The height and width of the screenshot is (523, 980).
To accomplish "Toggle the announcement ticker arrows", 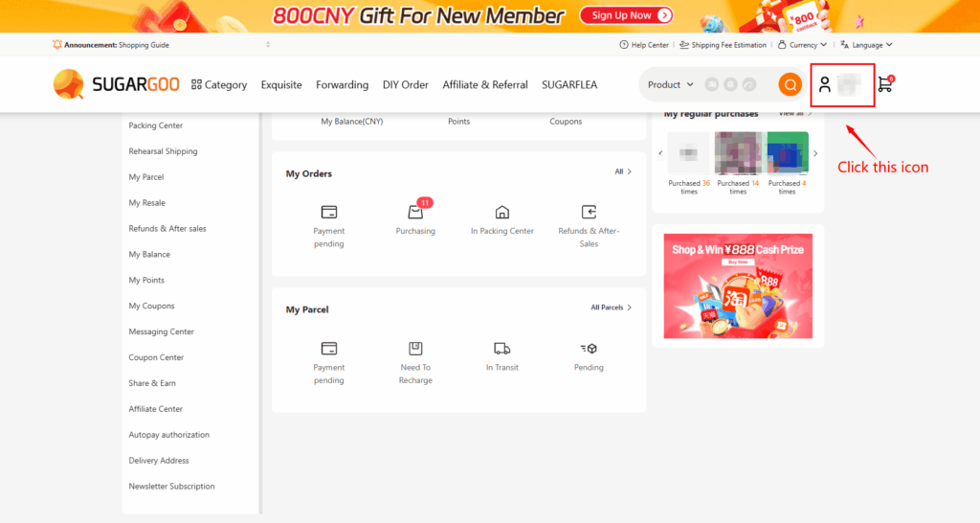I will pos(268,44).
